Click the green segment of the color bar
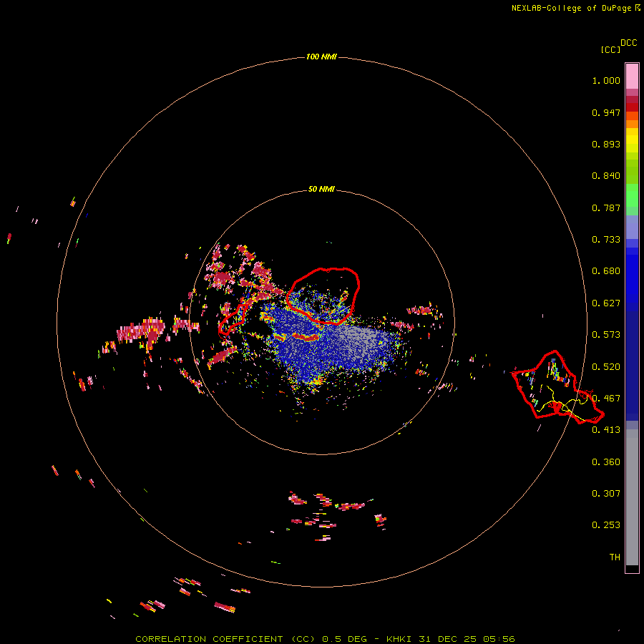The image size is (644, 644). pyautogui.click(x=632, y=195)
